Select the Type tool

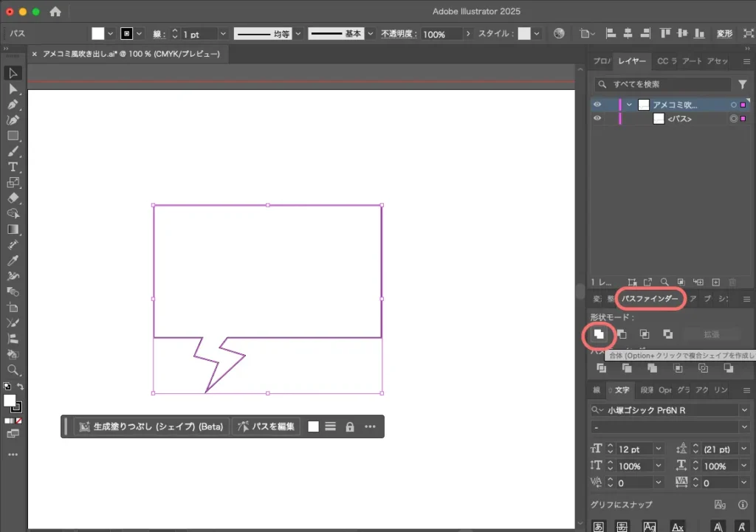click(13, 167)
